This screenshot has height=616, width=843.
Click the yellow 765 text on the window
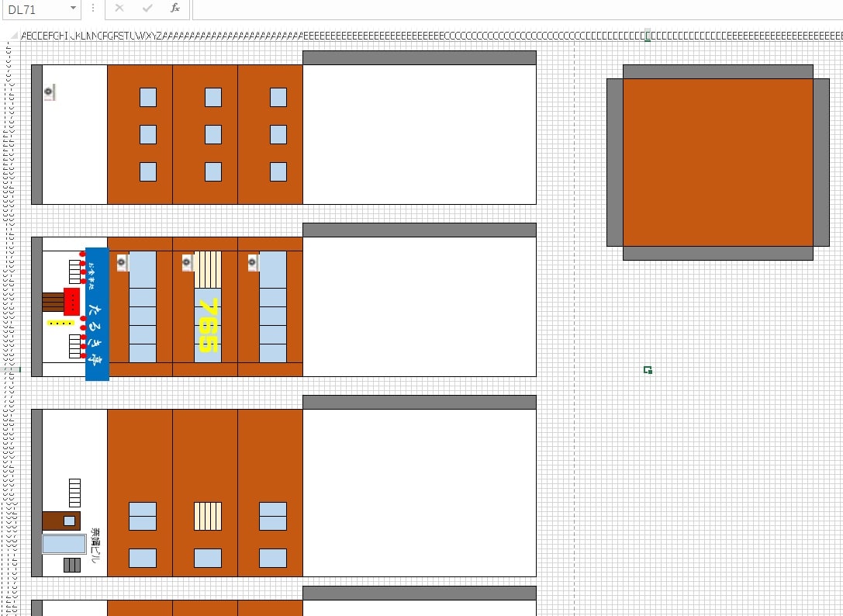(x=207, y=326)
